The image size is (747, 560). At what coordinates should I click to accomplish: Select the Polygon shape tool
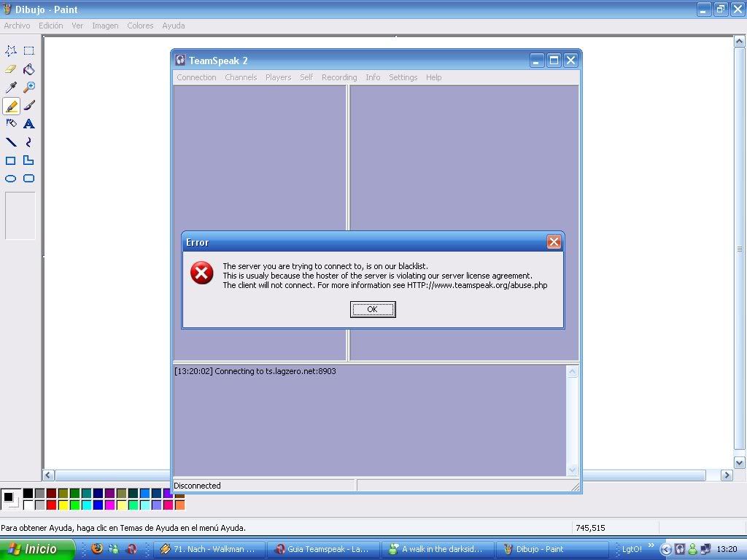[29, 160]
